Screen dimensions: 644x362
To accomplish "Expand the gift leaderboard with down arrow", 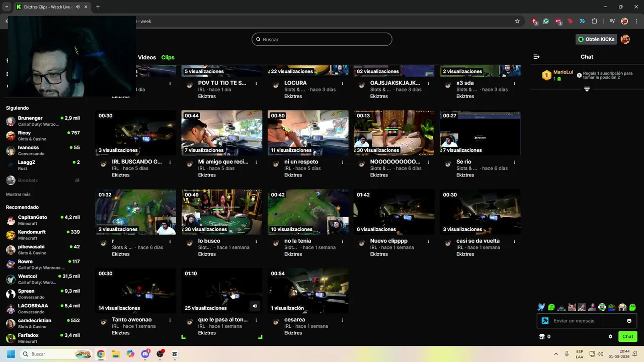I will pyautogui.click(x=587, y=89).
